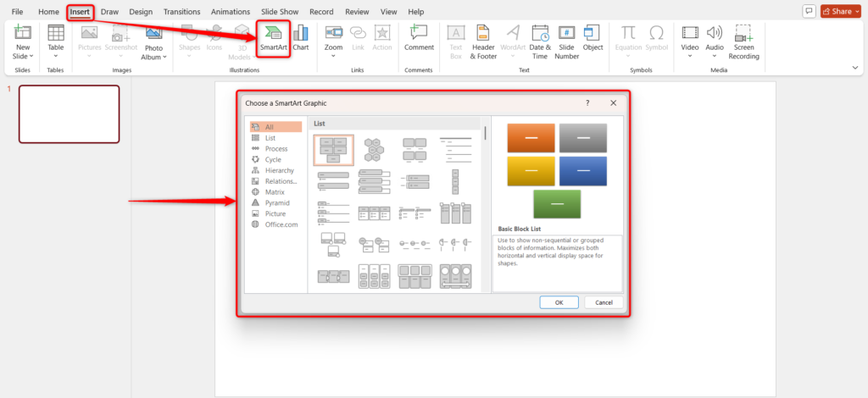The height and width of the screenshot is (398, 868).
Task: Select slide 1 thumbnail in the panel
Action: click(70, 113)
